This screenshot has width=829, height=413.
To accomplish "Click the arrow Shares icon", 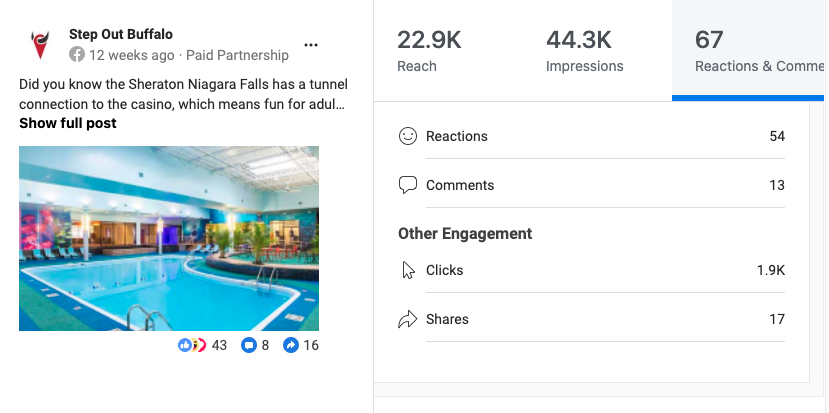I will coord(408,319).
